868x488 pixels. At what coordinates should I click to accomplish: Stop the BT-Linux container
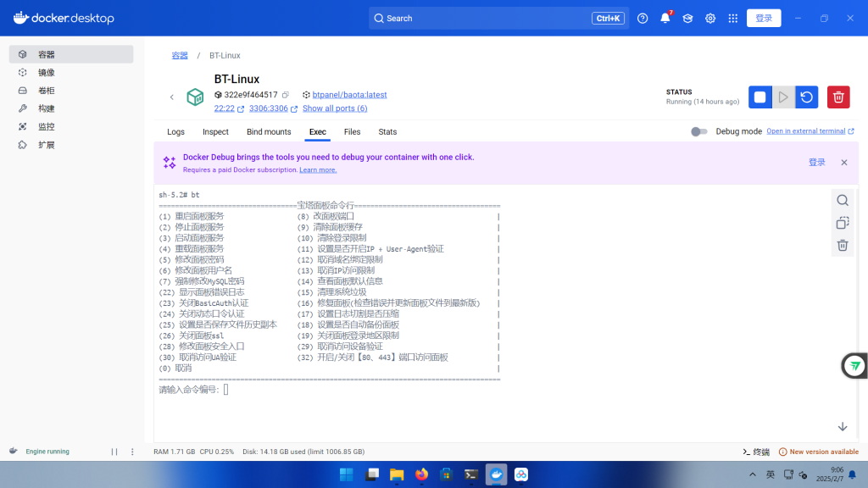pyautogui.click(x=760, y=97)
